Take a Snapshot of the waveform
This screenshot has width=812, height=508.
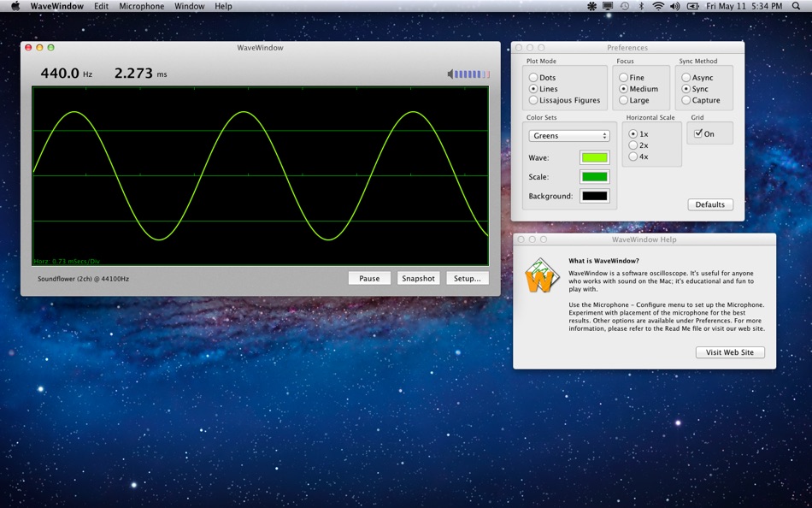pos(419,278)
